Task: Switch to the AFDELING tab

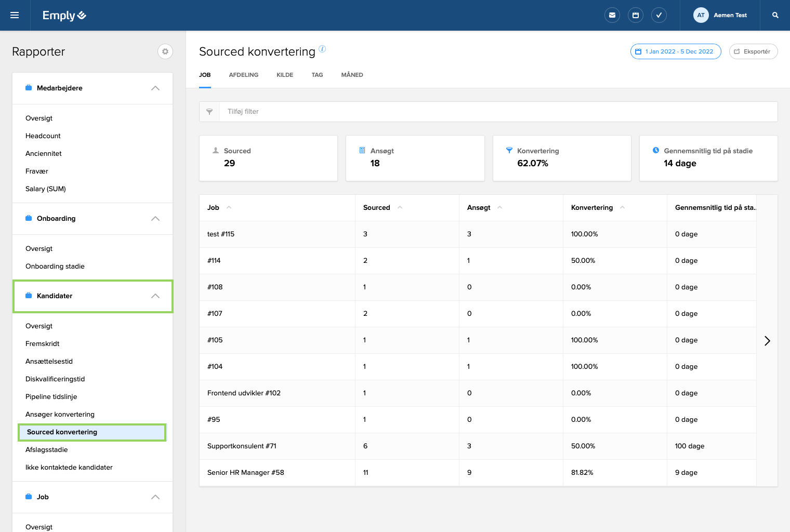Action: (x=243, y=75)
